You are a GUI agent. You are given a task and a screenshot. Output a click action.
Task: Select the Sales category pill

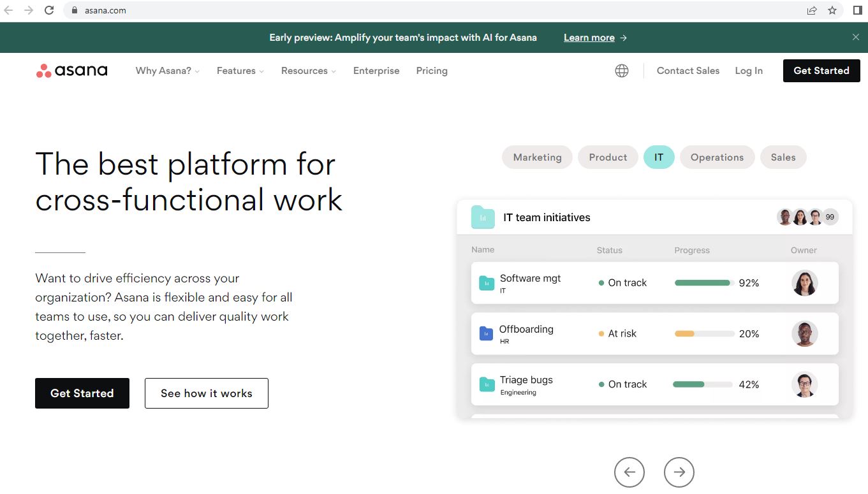click(783, 157)
